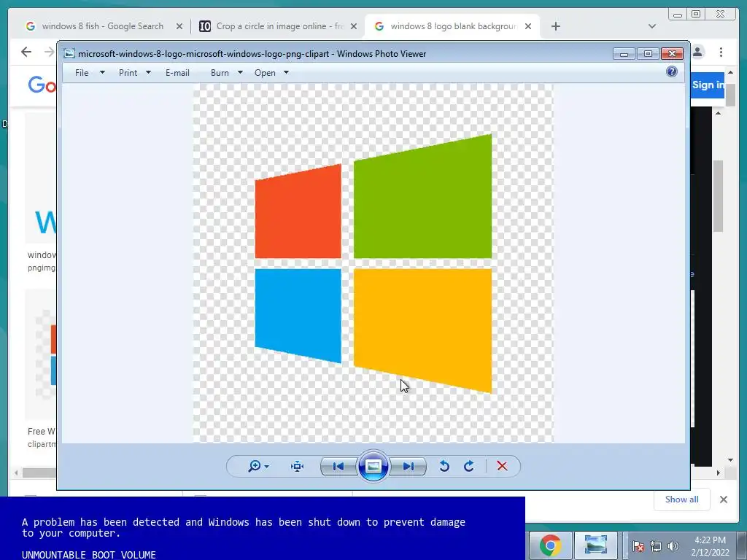Screen dimensions: 747x560
Task: Expand the Print dropdown arrow
Action: pyautogui.click(x=148, y=72)
